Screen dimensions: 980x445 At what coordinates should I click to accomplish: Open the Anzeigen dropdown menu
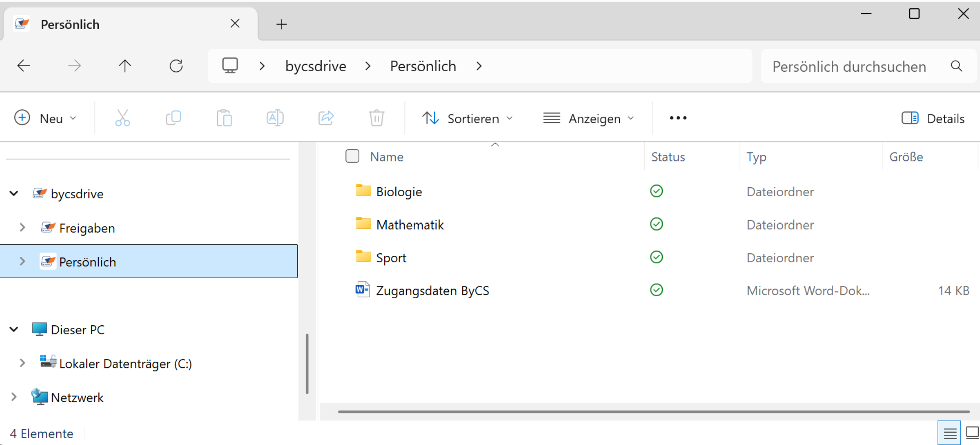pyautogui.click(x=588, y=118)
